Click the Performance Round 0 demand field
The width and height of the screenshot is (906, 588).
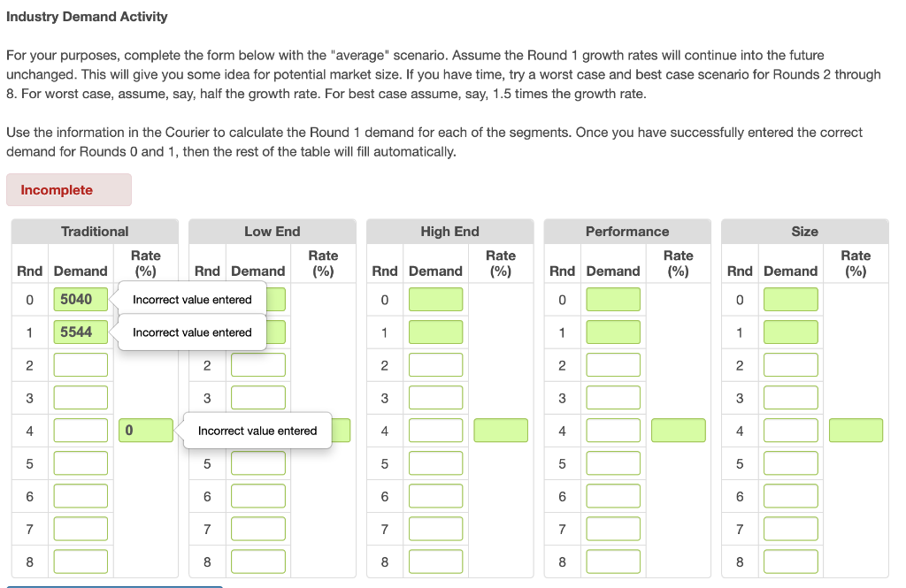tap(613, 299)
